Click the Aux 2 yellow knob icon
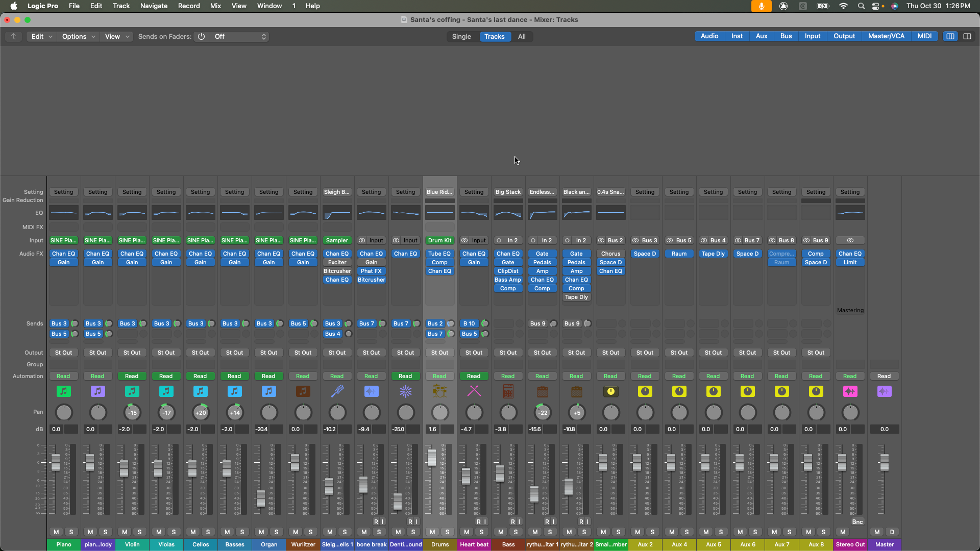Image resolution: width=980 pixels, height=551 pixels. (x=645, y=391)
